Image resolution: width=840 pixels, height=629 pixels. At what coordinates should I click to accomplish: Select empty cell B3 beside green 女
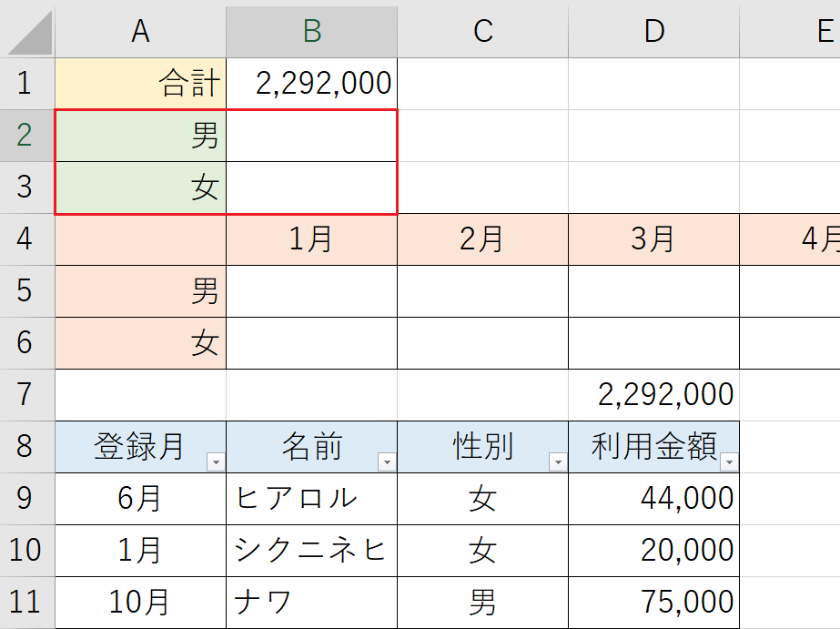pyautogui.click(x=312, y=188)
